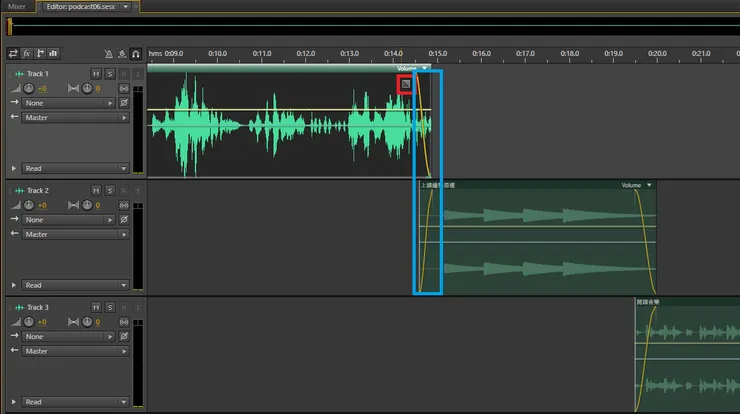Screen dimensions: 740x414
Task: Open Track 2 clip Volume envelope dropdown
Action: coord(649,185)
